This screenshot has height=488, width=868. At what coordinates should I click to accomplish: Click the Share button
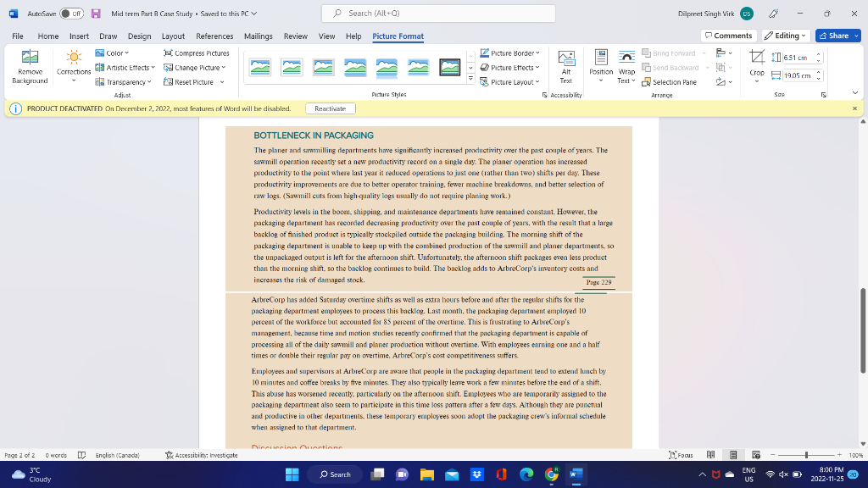click(x=834, y=36)
